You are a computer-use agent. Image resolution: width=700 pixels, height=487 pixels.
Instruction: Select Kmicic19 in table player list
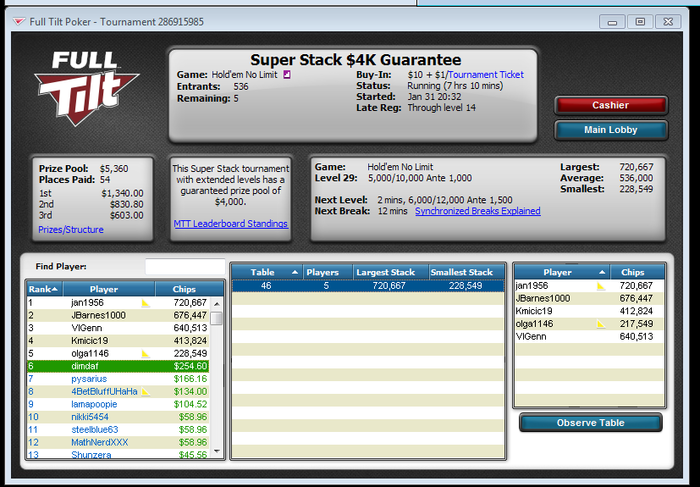(x=590, y=311)
